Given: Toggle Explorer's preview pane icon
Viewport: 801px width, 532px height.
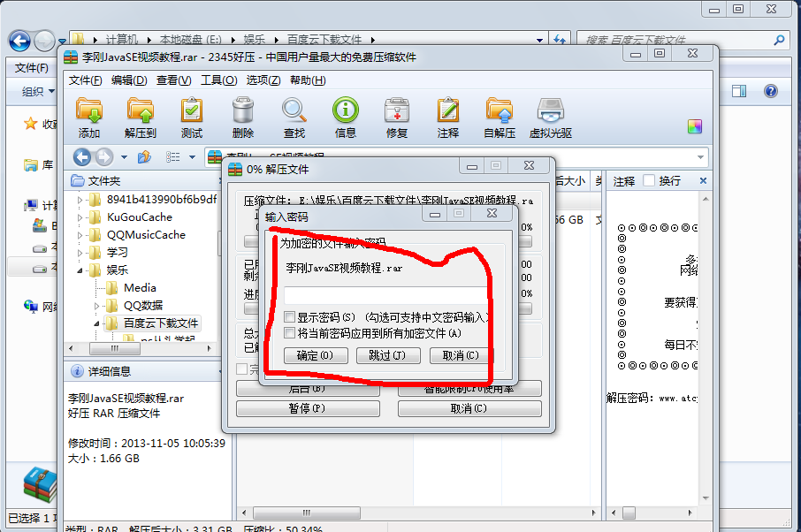Looking at the screenshot, I should coord(739,91).
